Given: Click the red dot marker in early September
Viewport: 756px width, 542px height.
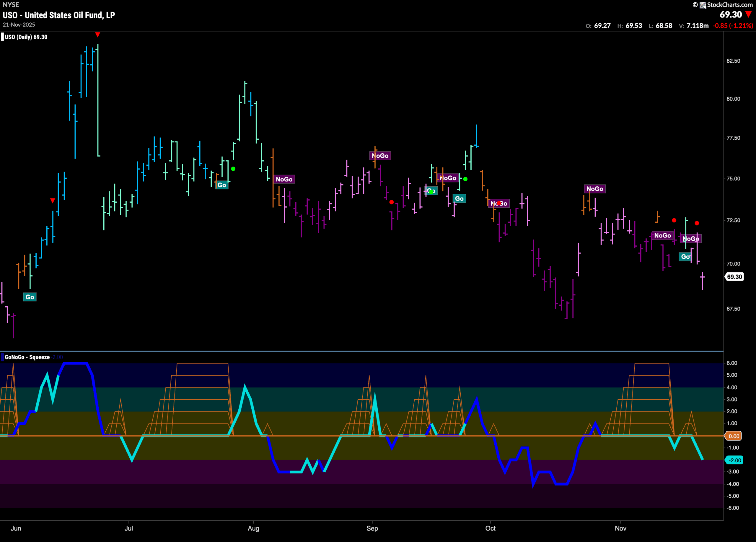Looking at the screenshot, I should [x=392, y=202].
